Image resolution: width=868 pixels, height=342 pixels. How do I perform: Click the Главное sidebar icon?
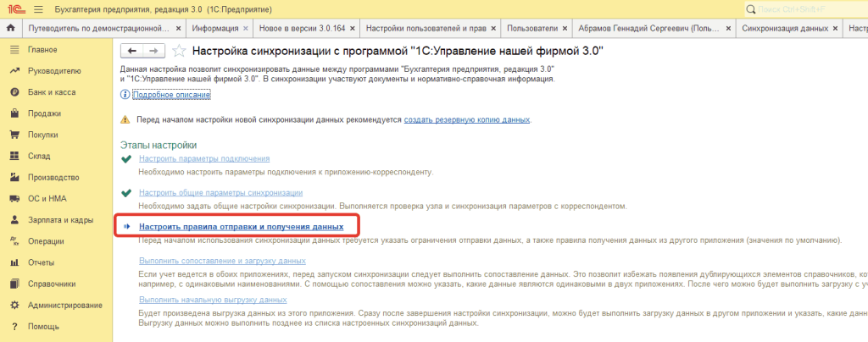[15, 50]
